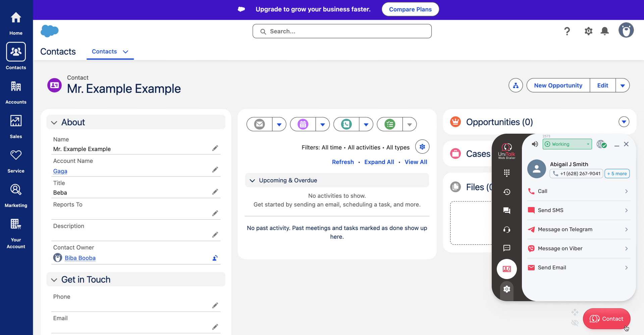This screenshot has height=335, width=644.
Task: Click in the Search field
Action: point(342,31)
